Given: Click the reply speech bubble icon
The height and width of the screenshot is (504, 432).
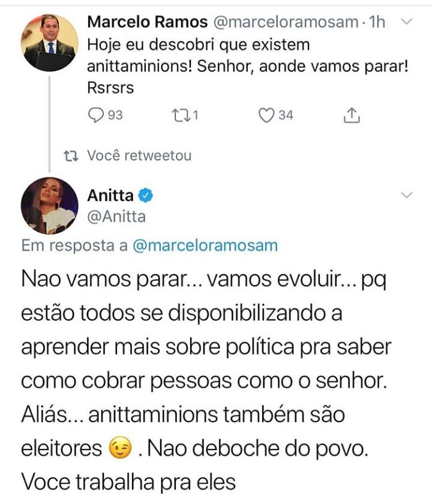Looking at the screenshot, I should [x=96, y=115].
